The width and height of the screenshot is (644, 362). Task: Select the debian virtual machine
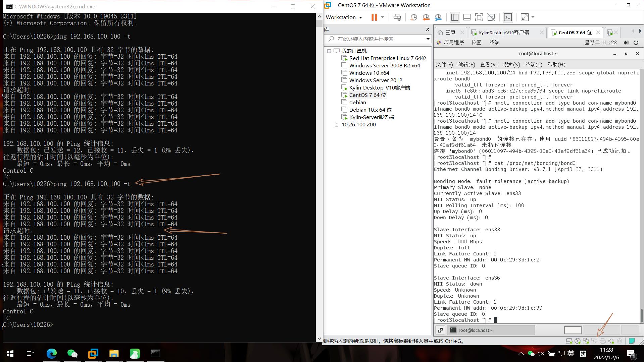353,103
